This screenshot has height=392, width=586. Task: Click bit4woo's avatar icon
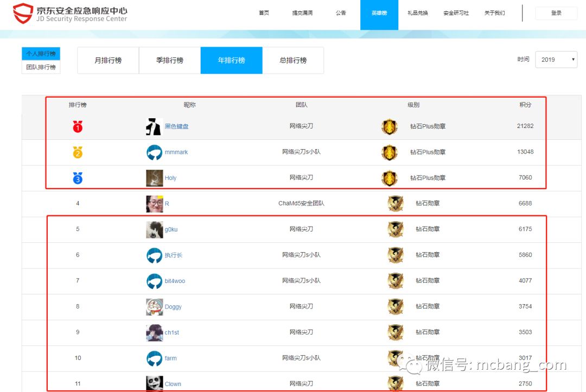pyautogui.click(x=154, y=281)
